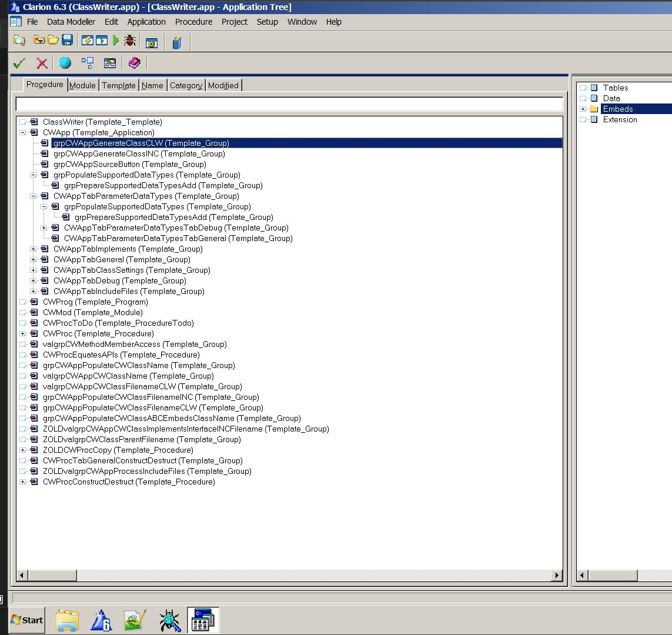Click the search field above the tree

[289, 104]
